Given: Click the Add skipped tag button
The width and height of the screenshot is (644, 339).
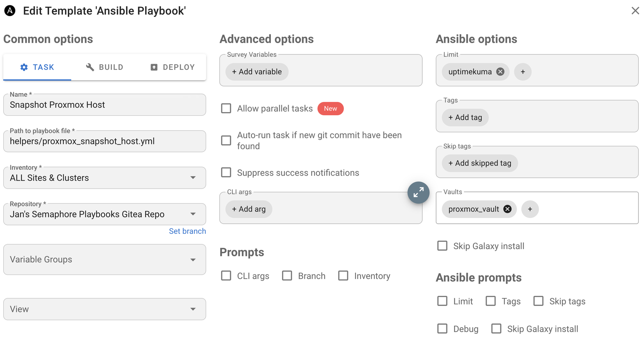Looking at the screenshot, I should [x=480, y=163].
